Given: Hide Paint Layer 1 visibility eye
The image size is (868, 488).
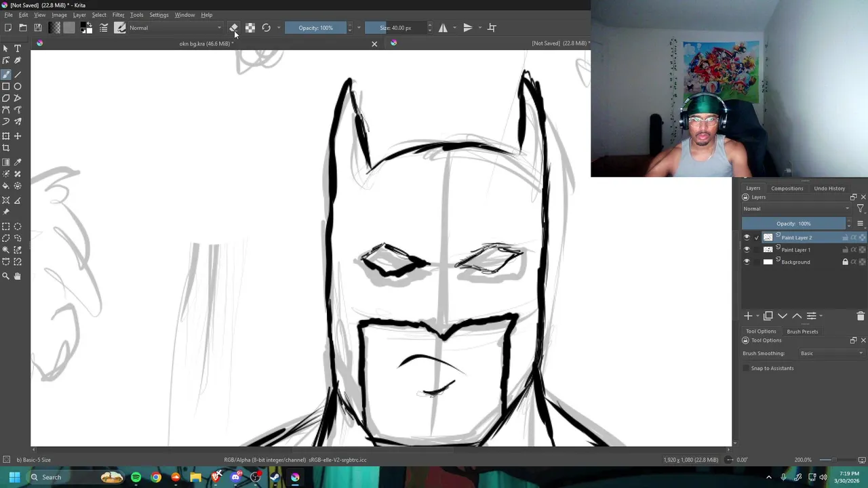Looking at the screenshot, I should (x=747, y=250).
